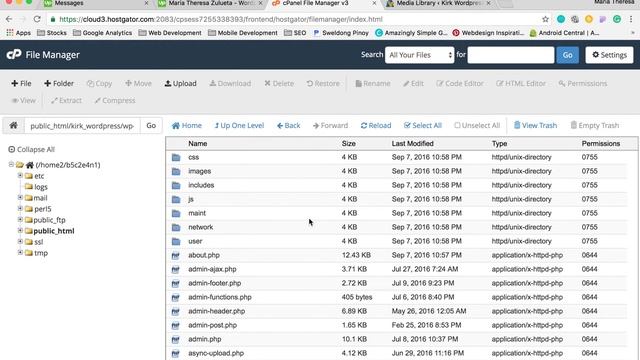Select the logs folder in the tree
Image resolution: width=640 pixels, height=360 pixels.
point(40,187)
